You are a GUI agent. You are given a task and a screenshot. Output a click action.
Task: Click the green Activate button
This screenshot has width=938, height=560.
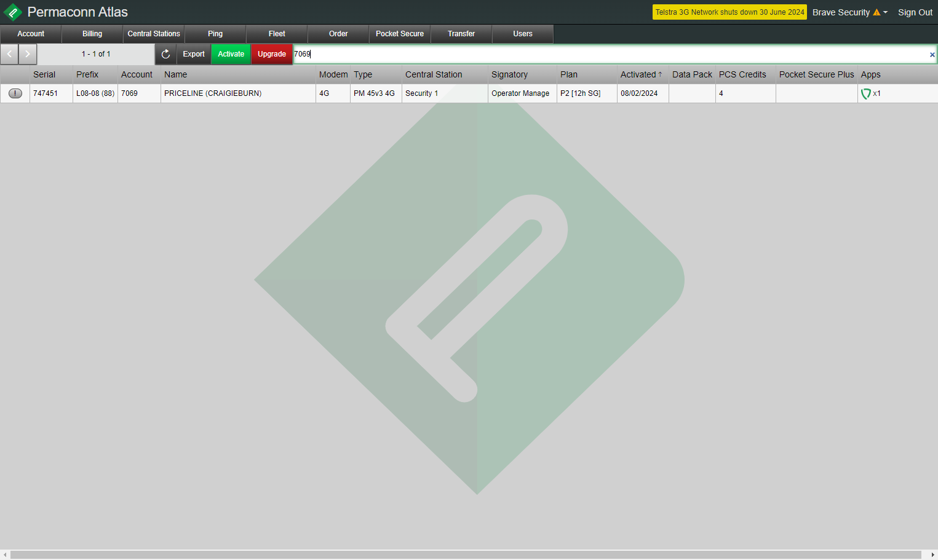(231, 54)
